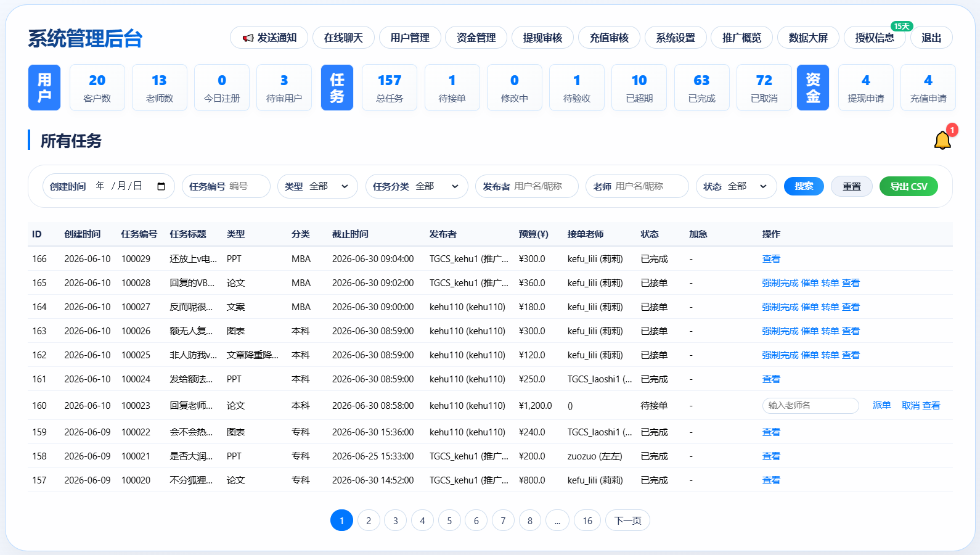Click the 客户数 stat card

(97, 88)
